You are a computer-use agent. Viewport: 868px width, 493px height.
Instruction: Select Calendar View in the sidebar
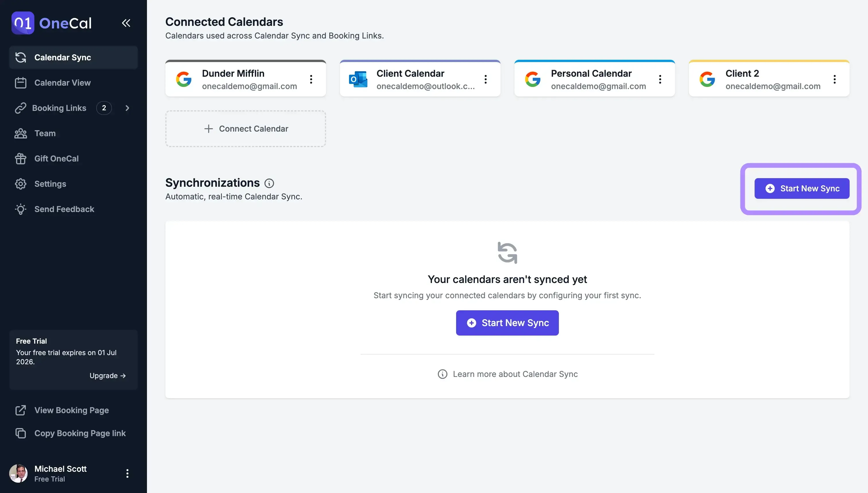point(63,82)
